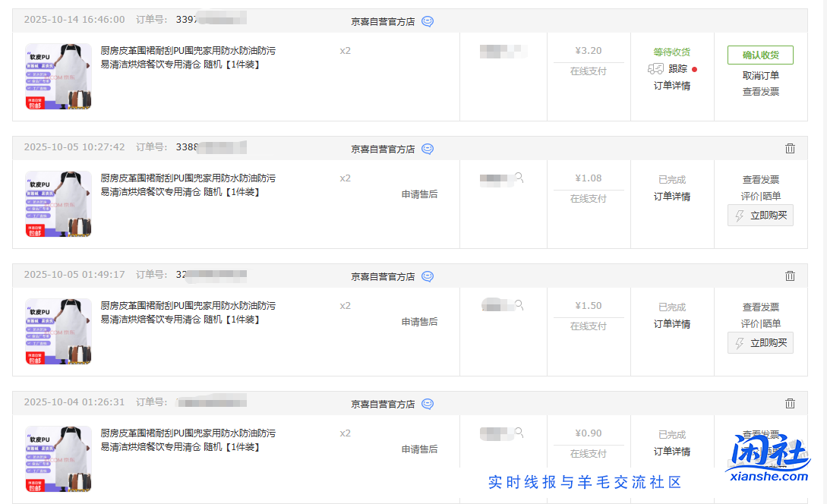827x504 pixels.
Task: Click the 跟踪 tracking link
Action: click(x=677, y=68)
